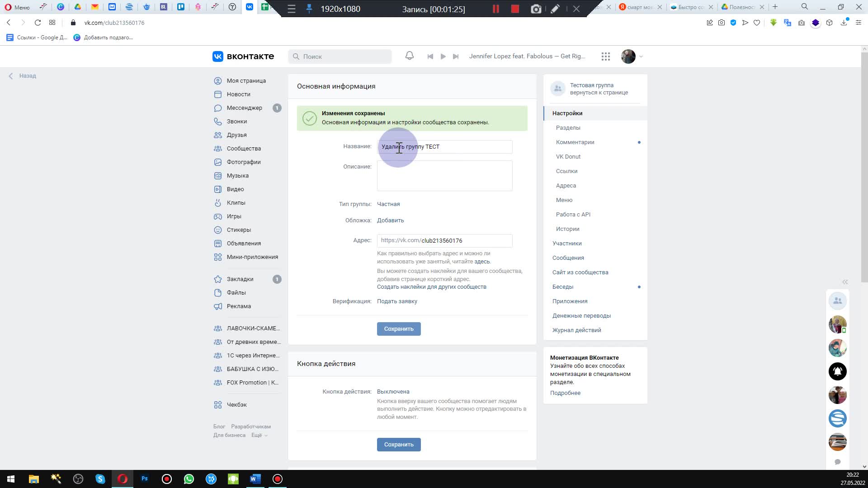Toggle the pause media playback button
The image size is (868, 488).
click(442, 56)
